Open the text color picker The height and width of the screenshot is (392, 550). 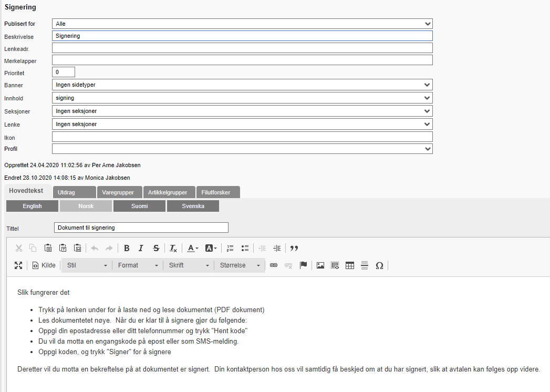click(193, 248)
